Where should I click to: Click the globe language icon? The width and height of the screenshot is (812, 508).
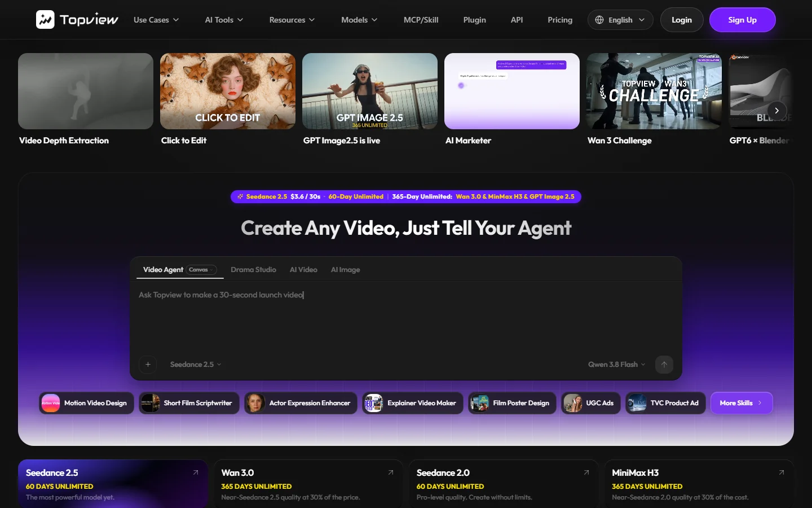click(x=599, y=20)
